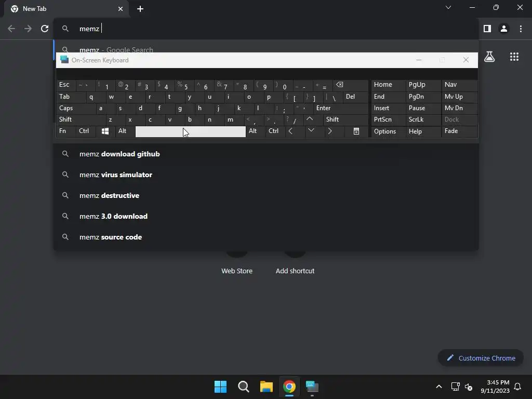Click the muted volume tray icon

(469, 387)
